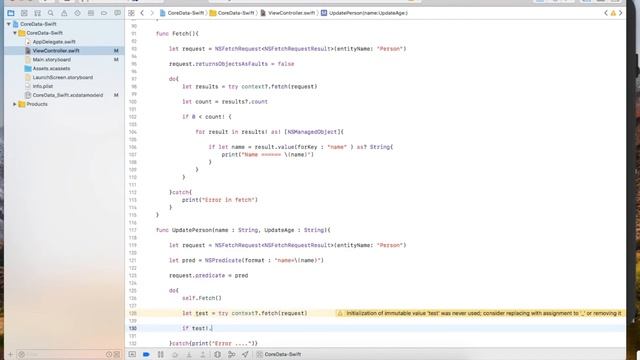Collapse the CoreData-Swift group folder
Screen dimensions: 640x360
(x=15, y=33)
